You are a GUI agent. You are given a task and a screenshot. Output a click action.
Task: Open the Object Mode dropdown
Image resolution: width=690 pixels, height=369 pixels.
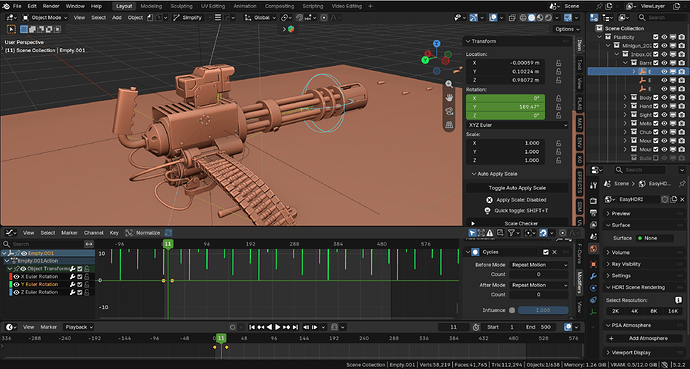click(45, 18)
